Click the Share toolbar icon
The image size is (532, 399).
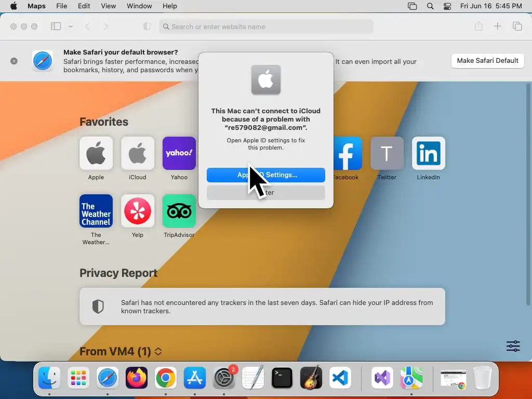[478, 26]
